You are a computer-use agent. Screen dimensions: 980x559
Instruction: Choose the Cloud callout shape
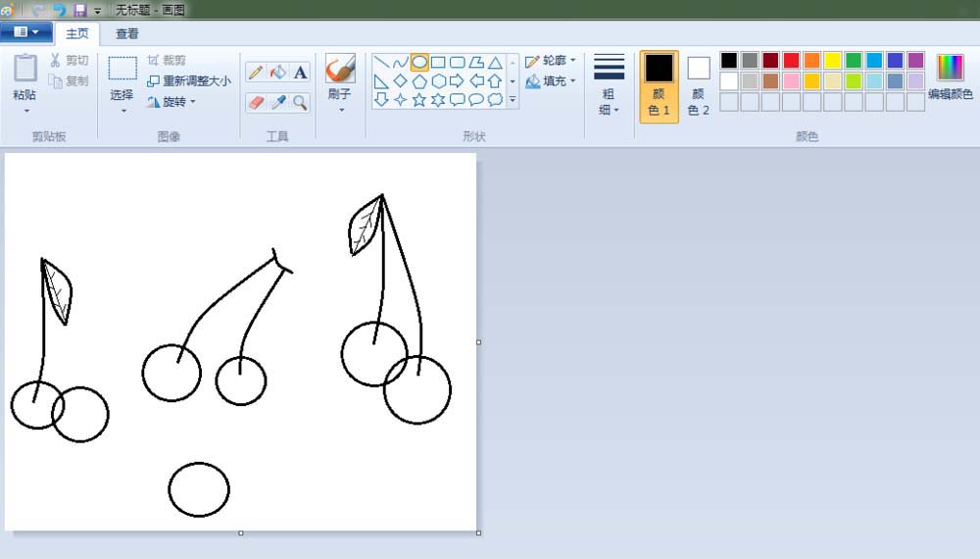point(495,99)
